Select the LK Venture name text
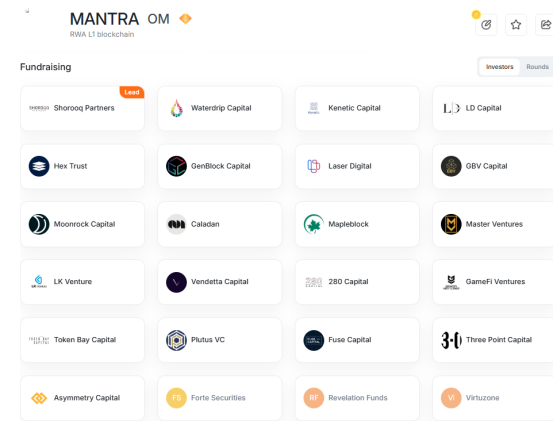The image size is (554, 421). (73, 282)
